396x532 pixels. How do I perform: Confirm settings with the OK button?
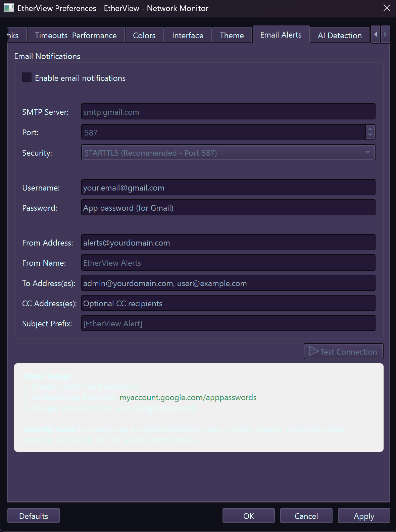pos(249,516)
